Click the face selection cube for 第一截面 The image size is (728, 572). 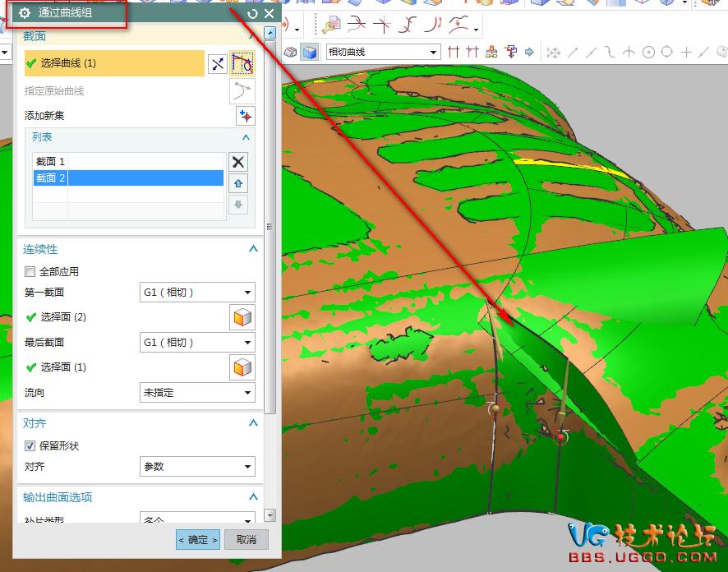tap(242, 317)
